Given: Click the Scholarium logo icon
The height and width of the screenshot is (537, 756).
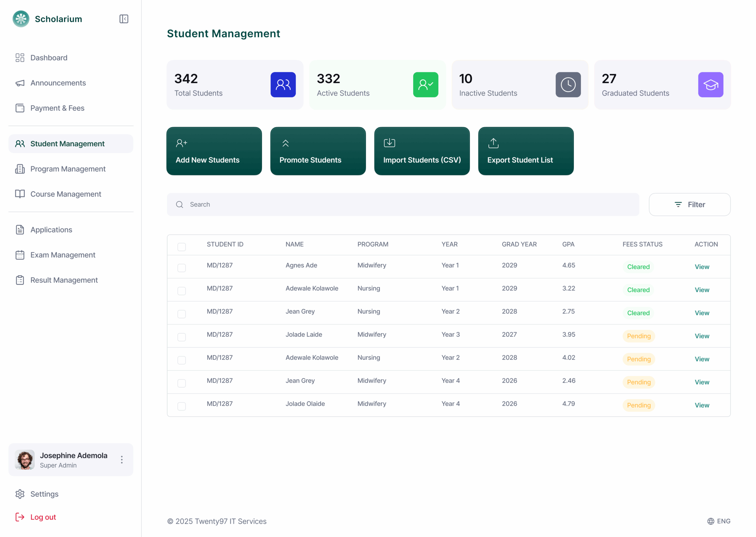Looking at the screenshot, I should (x=21, y=19).
